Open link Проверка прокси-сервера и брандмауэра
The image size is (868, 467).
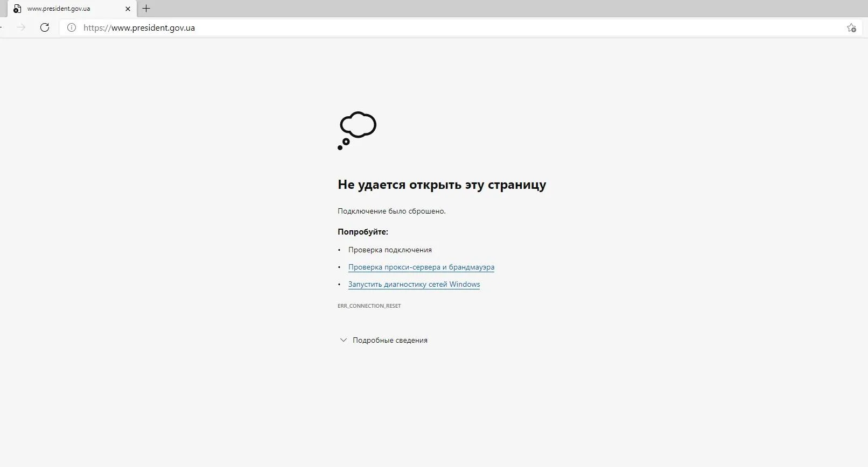pyautogui.click(x=421, y=267)
